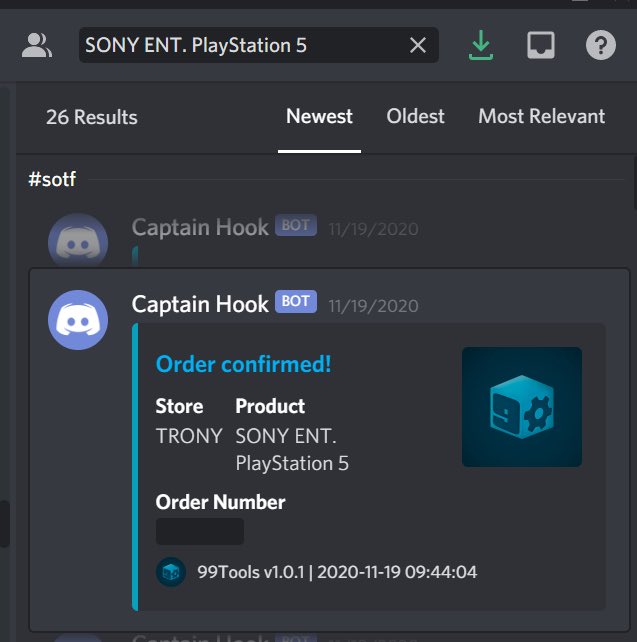This screenshot has height=642, width=637.
Task: Open the help question mark icon
Action: 601,45
